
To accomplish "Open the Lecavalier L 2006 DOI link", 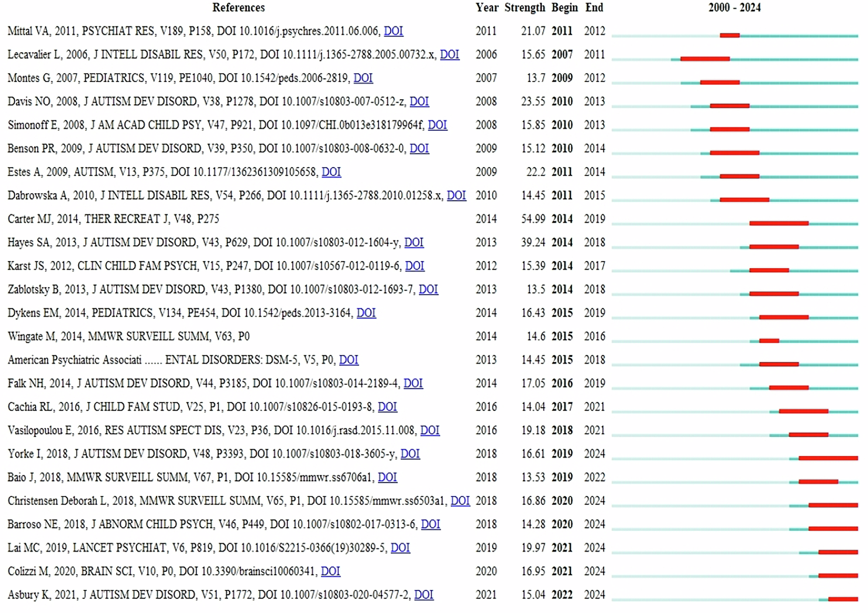I will tap(449, 54).
